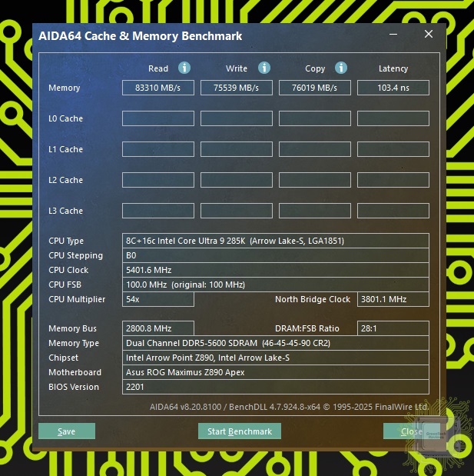Viewport: 474px width, 476px height.
Task: Click the Memory Copy value field
Action: 315,88
